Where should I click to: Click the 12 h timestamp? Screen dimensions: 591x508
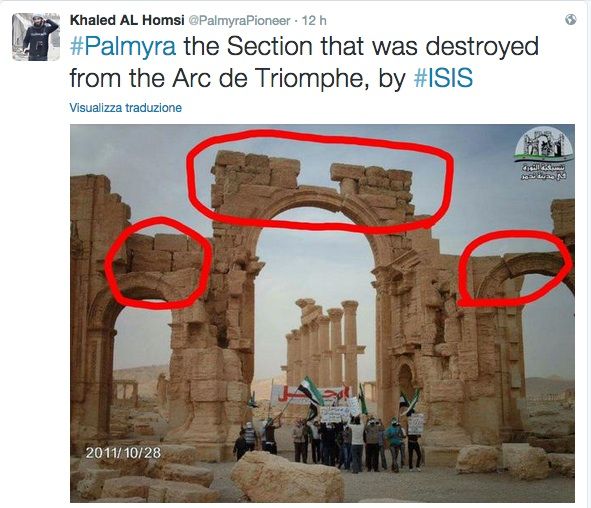(314, 20)
